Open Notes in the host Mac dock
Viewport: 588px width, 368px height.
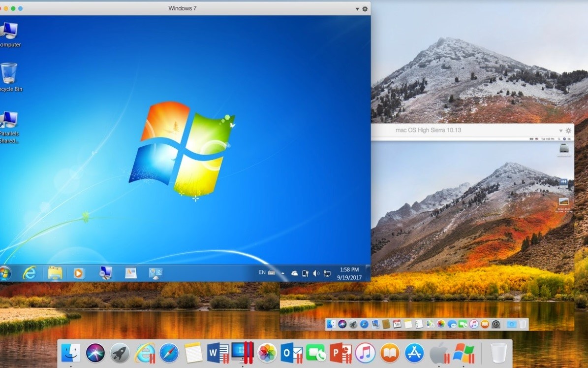pyautogui.click(x=193, y=353)
